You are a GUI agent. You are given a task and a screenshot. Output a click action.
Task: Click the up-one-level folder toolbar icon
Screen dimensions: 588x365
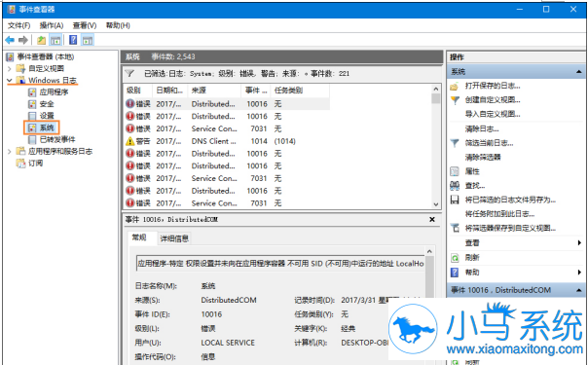(41, 40)
